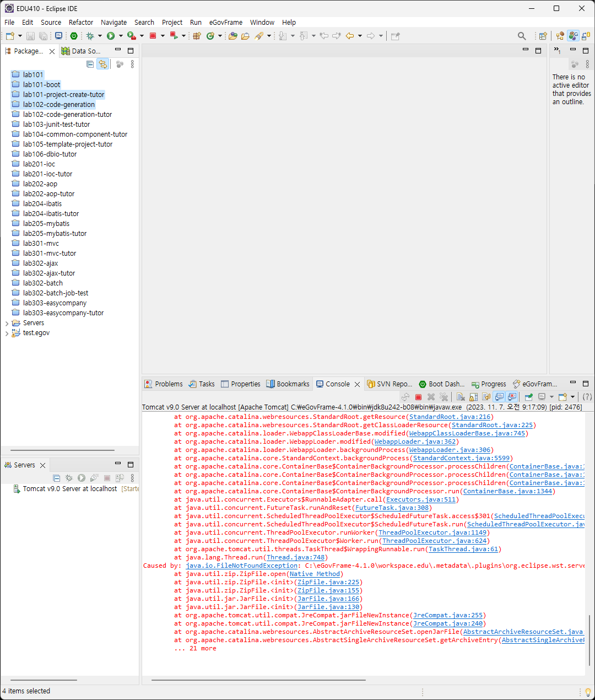Click Pin Console icon
The width and height of the screenshot is (595, 700).
click(529, 397)
